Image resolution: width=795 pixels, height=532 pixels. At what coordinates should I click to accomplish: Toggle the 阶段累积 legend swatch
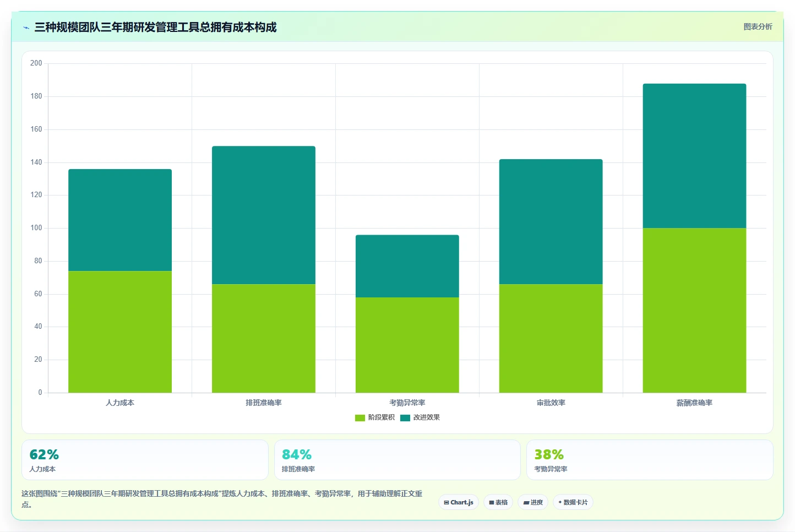(x=360, y=418)
